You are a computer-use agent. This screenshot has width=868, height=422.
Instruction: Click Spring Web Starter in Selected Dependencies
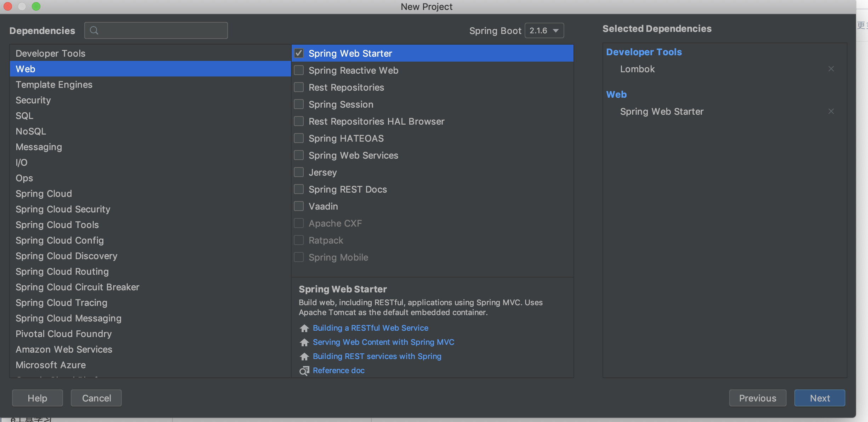[x=662, y=112]
